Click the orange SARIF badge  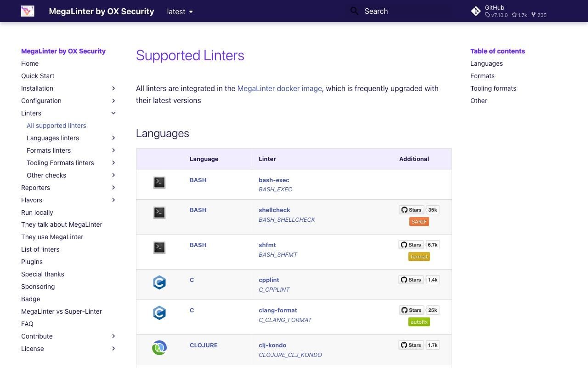419,222
